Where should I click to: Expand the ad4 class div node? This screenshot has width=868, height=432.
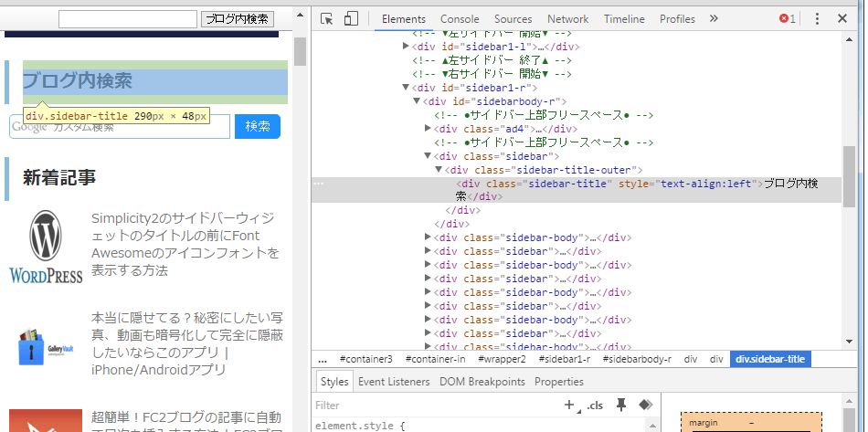coord(429,129)
